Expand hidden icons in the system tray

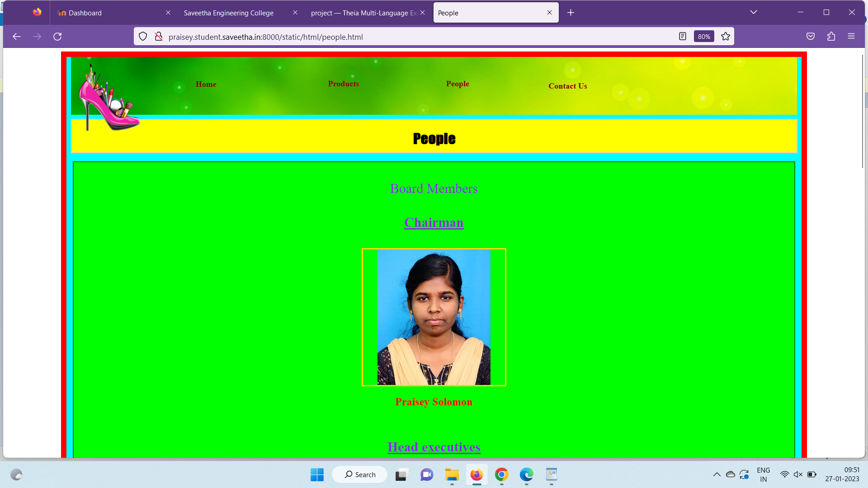pyautogui.click(x=717, y=474)
